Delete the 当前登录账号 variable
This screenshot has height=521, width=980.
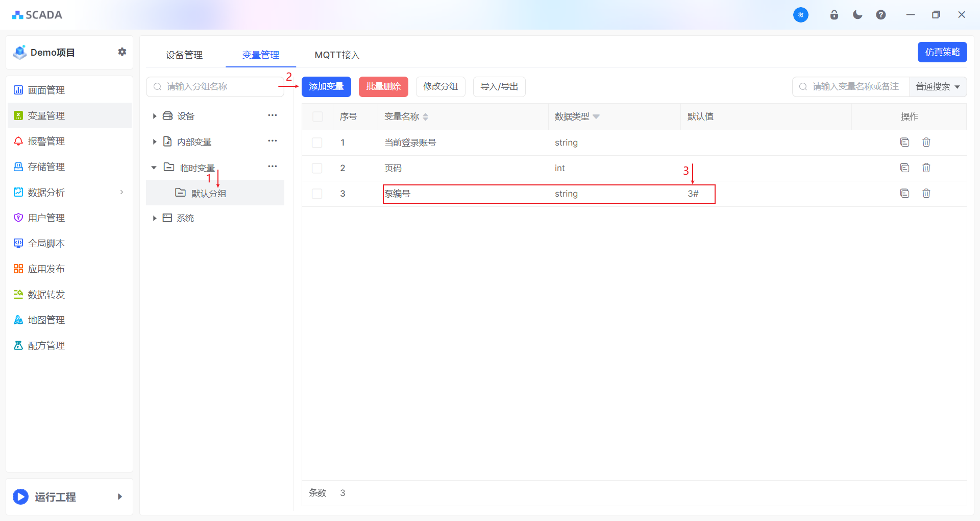[926, 142]
